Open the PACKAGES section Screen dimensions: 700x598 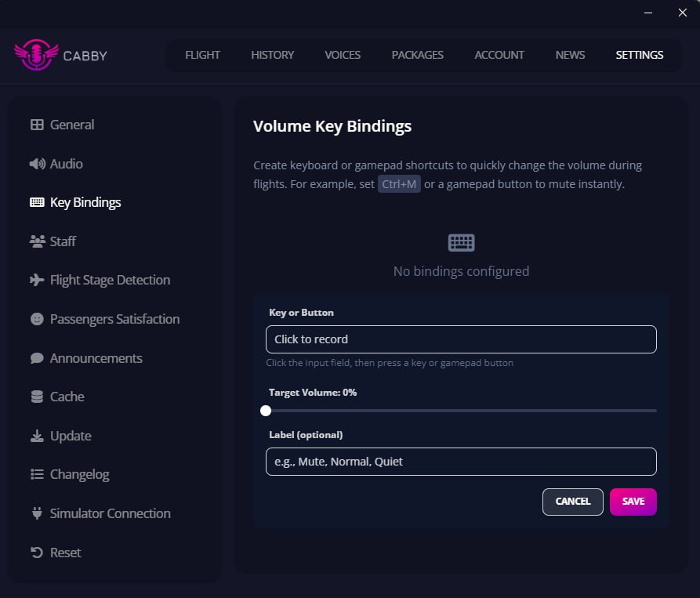(417, 55)
